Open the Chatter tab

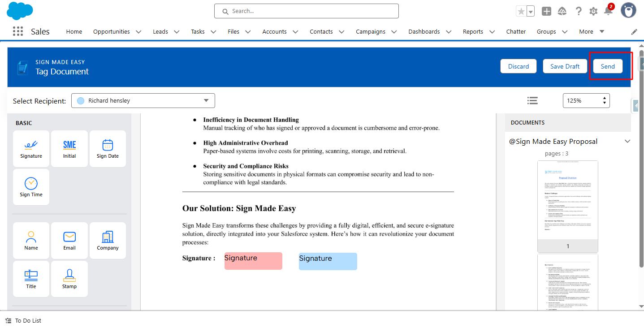coord(516,32)
